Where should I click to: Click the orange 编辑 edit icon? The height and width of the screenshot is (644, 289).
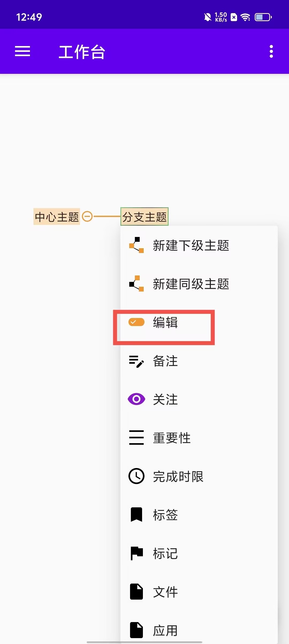coord(136,322)
